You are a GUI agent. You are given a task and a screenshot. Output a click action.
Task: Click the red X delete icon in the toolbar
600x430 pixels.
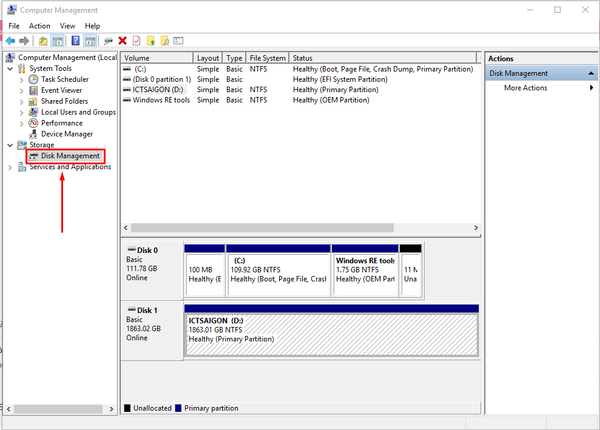coord(122,41)
